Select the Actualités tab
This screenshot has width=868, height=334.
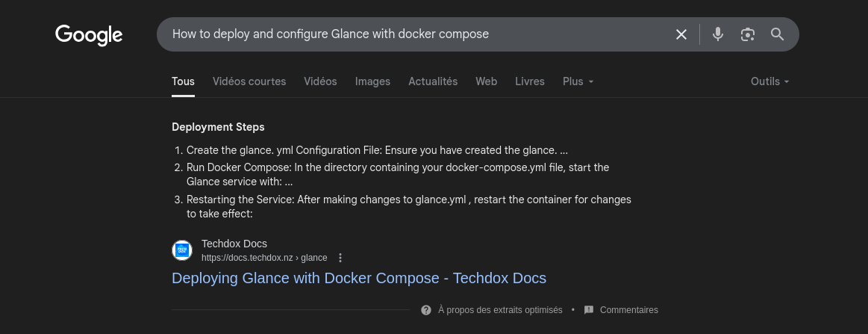coord(433,81)
